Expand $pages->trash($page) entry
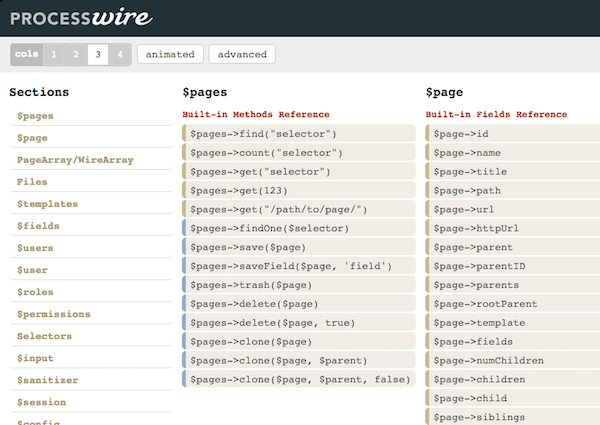 299,285
